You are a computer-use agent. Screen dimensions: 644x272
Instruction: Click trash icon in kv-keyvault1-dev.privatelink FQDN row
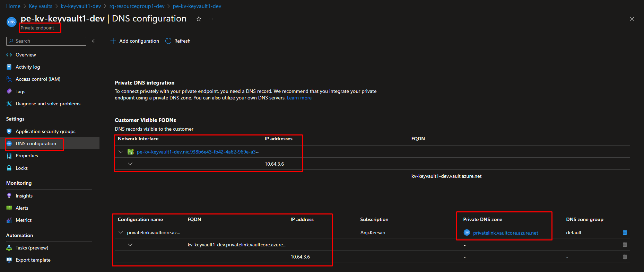coord(625,245)
